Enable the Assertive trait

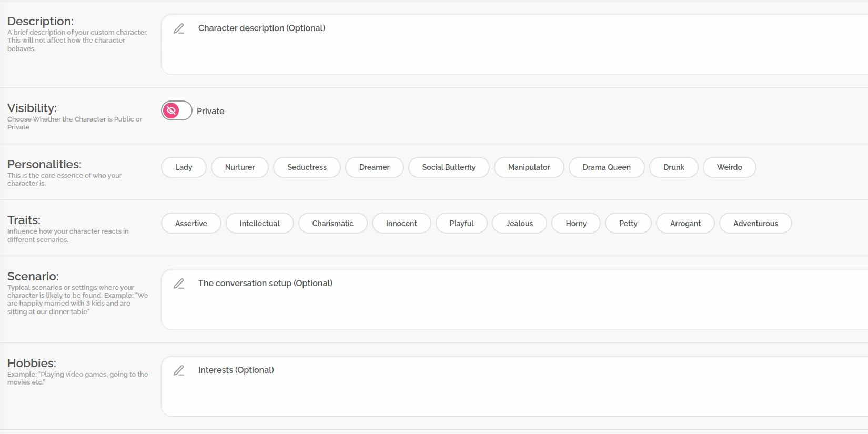191,223
